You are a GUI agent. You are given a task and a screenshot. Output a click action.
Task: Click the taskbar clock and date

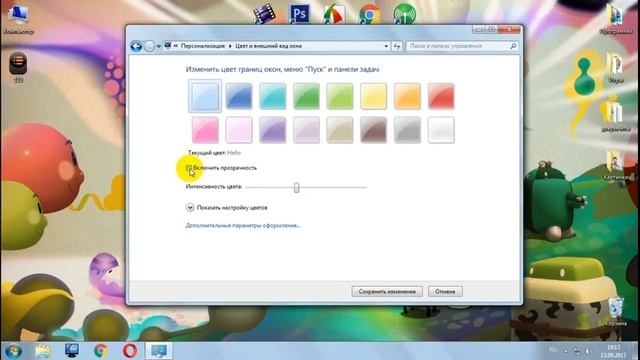coord(613,351)
